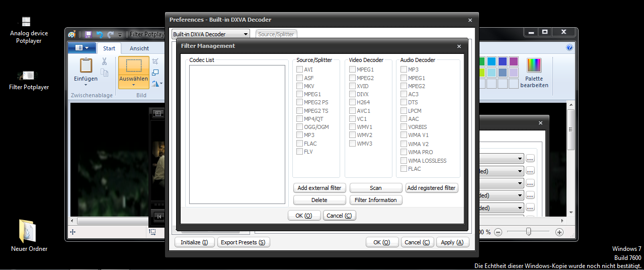Open the Paint help question mark icon
The image size is (644, 270).
click(x=570, y=48)
